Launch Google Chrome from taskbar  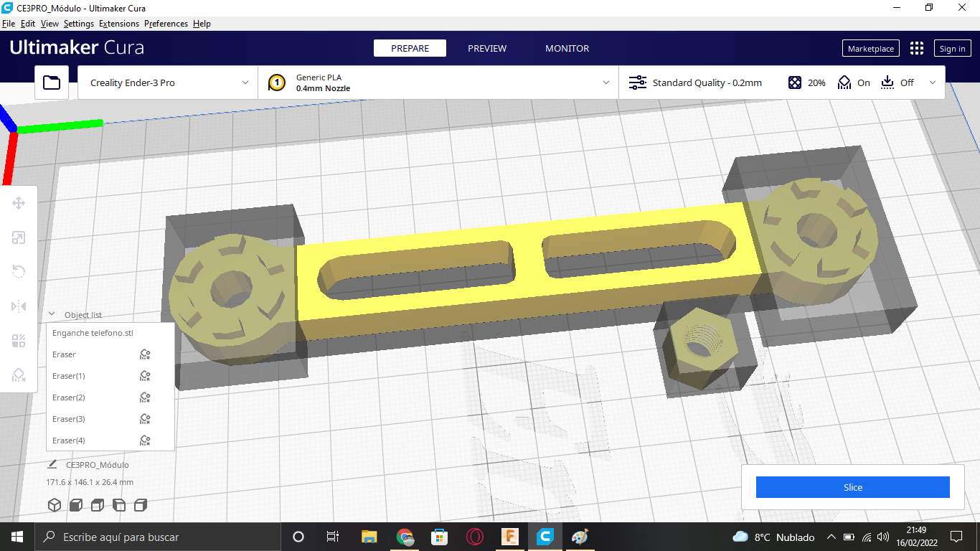(405, 537)
